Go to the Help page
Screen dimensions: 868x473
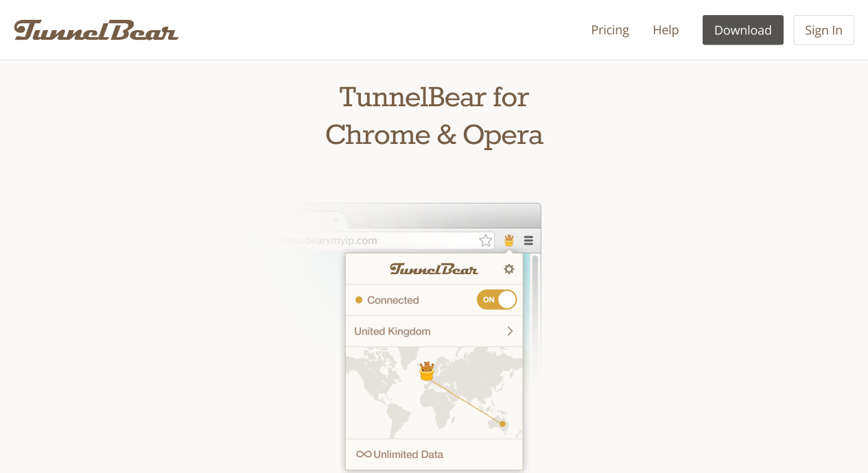666,30
